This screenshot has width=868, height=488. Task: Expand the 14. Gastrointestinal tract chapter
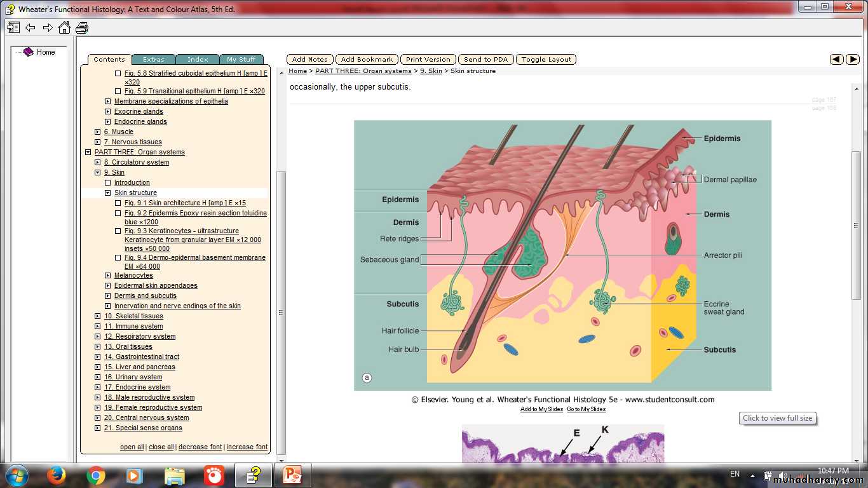click(x=97, y=357)
